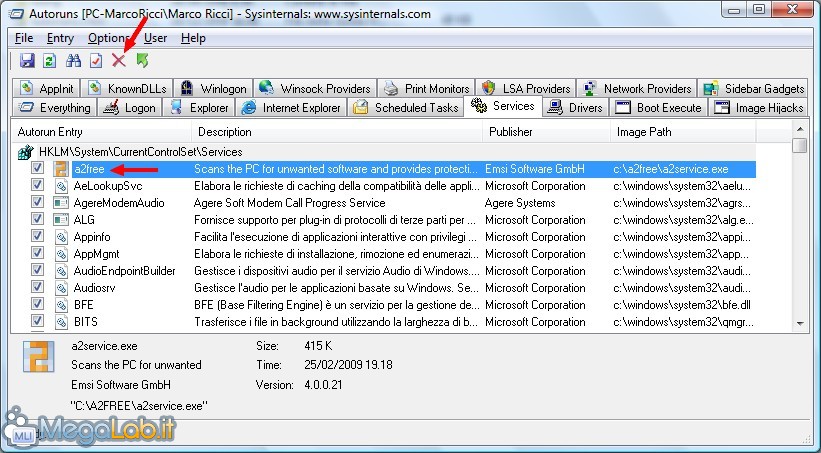Click the Save toolbar icon
The height and width of the screenshot is (453, 821).
(27, 61)
